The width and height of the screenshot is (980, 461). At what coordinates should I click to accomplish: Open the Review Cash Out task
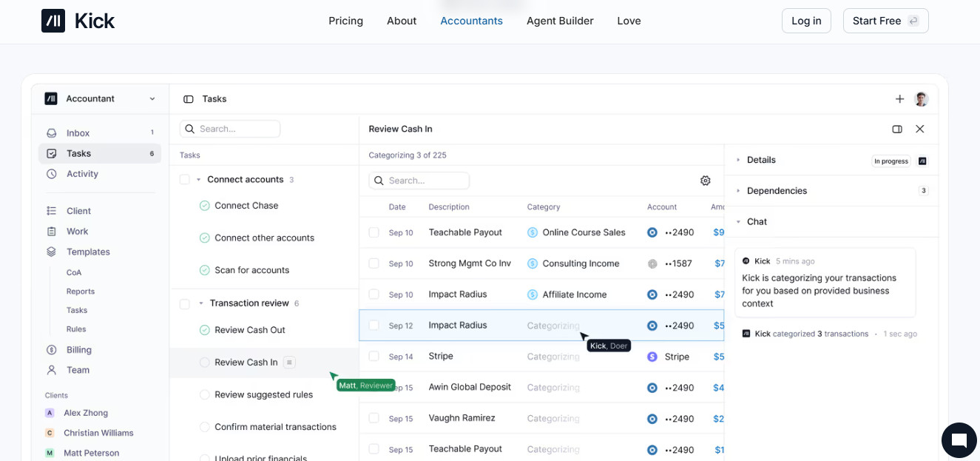[250, 330]
